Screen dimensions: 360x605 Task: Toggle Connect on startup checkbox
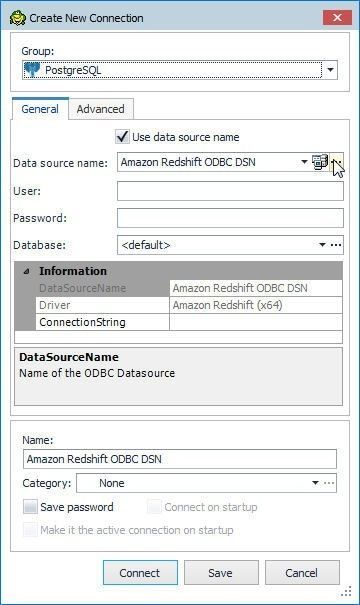pyautogui.click(x=154, y=507)
